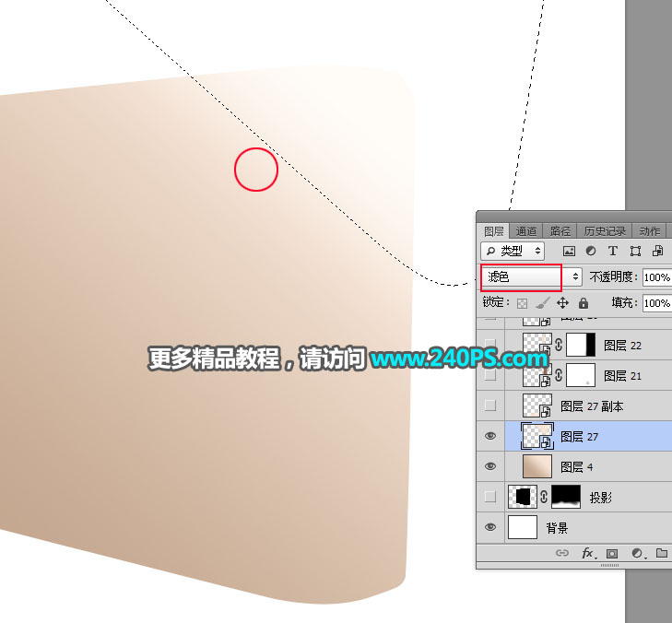Show the 投影 layer
The height and width of the screenshot is (623, 672).
click(x=490, y=497)
